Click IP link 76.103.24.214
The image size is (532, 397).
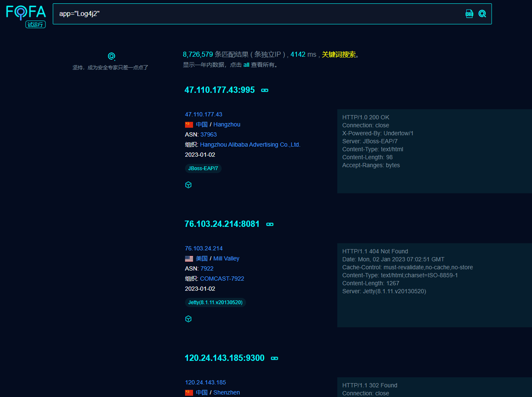(204, 248)
